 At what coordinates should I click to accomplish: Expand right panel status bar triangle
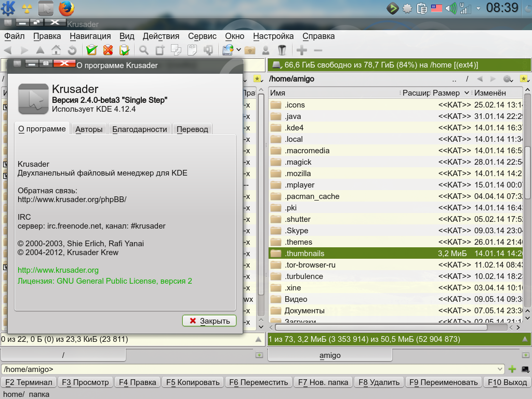tap(525, 339)
